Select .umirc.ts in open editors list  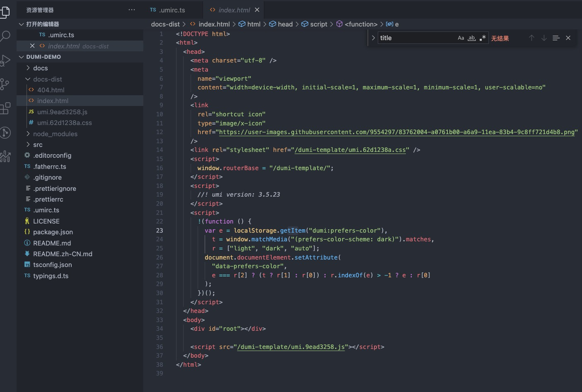coord(80,35)
